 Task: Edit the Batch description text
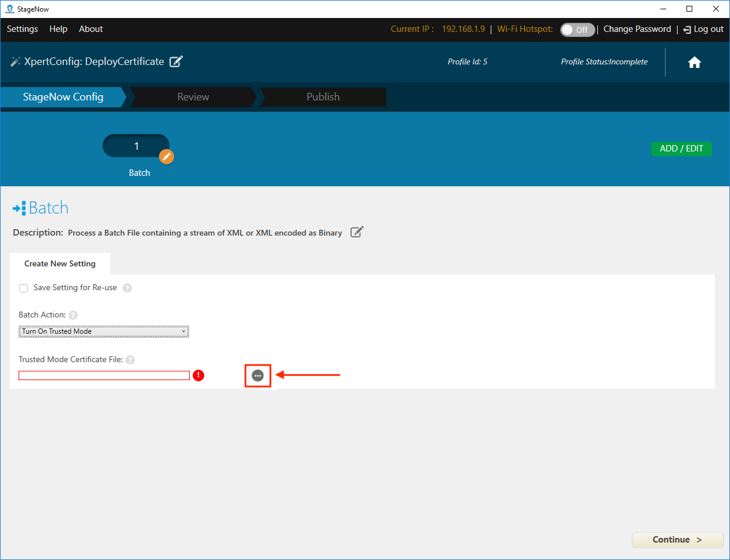[357, 232]
